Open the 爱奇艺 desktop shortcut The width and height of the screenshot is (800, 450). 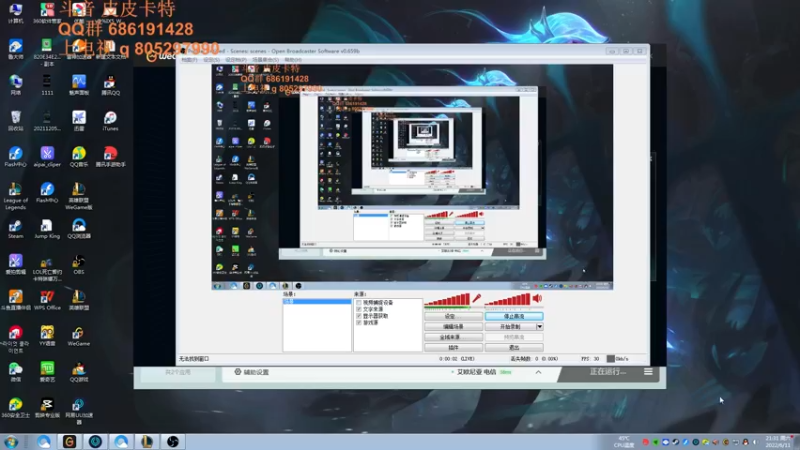[47, 371]
